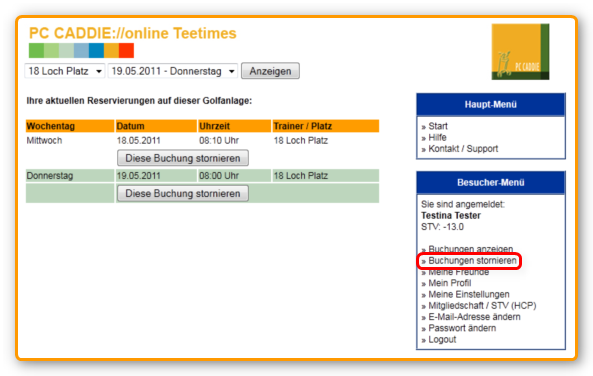Image resolution: width=593 pixels, height=376 pixels.
Task: Open the Start menu link
Action: [x=438, y=126]
